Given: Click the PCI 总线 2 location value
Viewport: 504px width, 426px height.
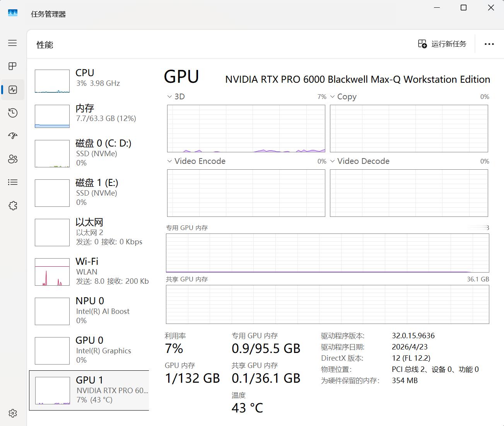Looking at the screenshot, I should pyautogui.click(x=435, y=369).
